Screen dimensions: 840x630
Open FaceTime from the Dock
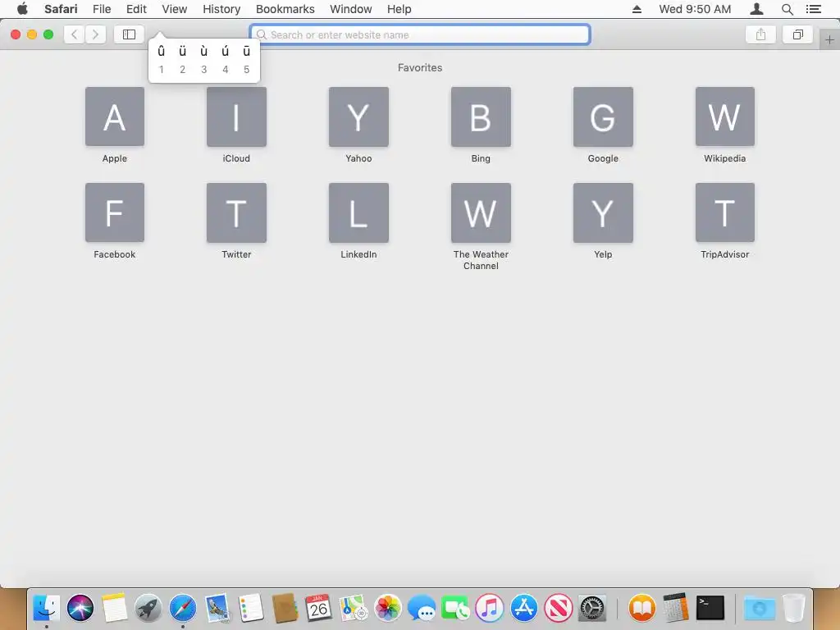tap(455, 608)
